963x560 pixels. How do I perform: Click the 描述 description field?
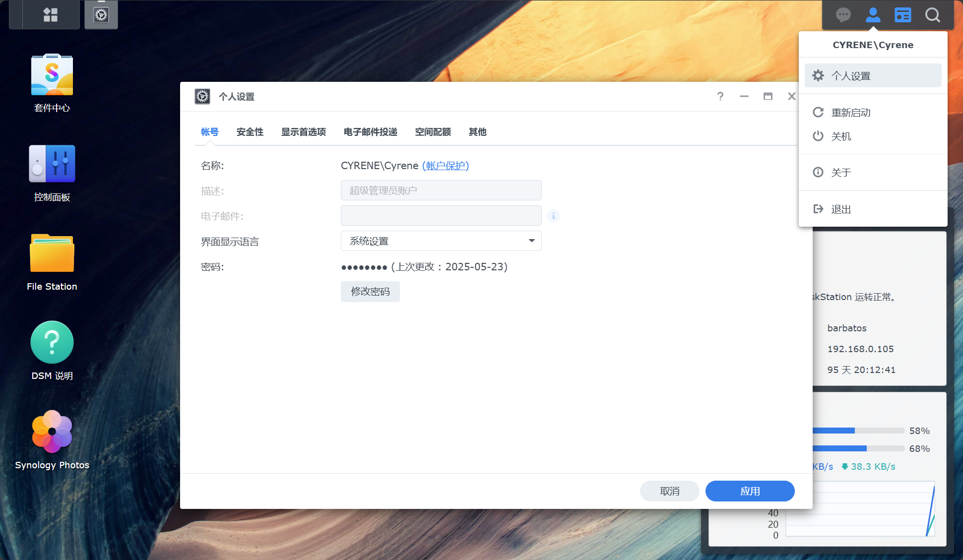pyautogui.click(x=441, y=190)
